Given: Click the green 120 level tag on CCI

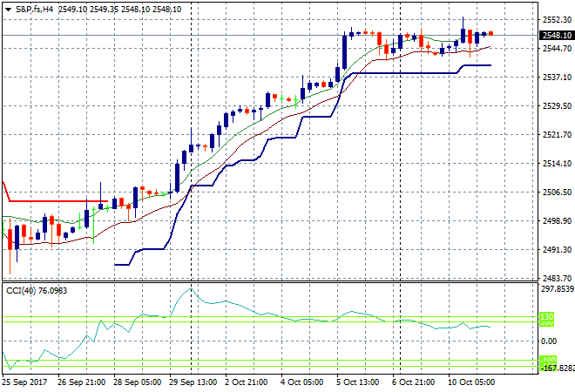Looking at the screenshot, I should (x=546, y=318).
